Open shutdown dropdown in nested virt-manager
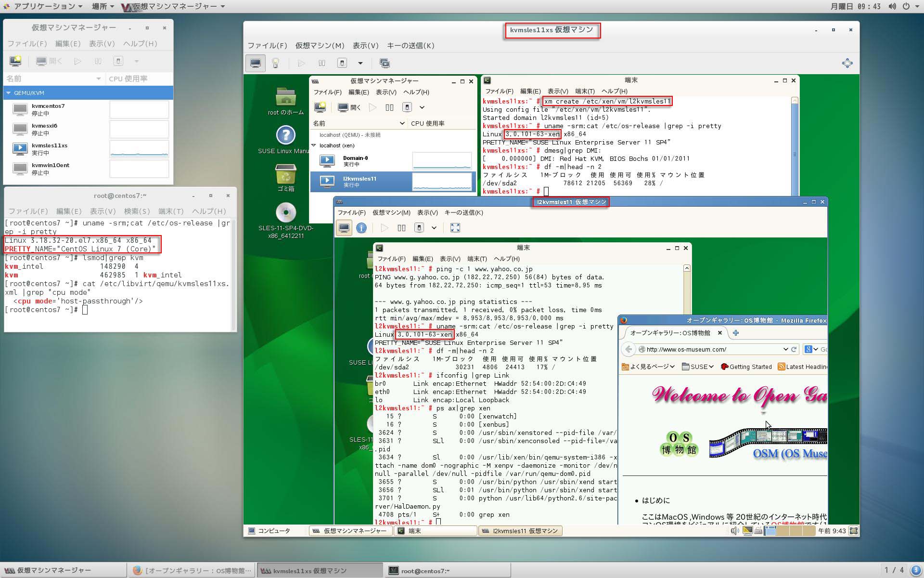The image size is (924, 578). coord(422,107)
